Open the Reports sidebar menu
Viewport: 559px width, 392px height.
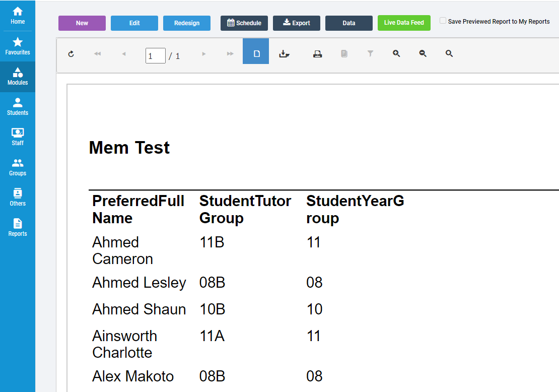pos(18,228)
